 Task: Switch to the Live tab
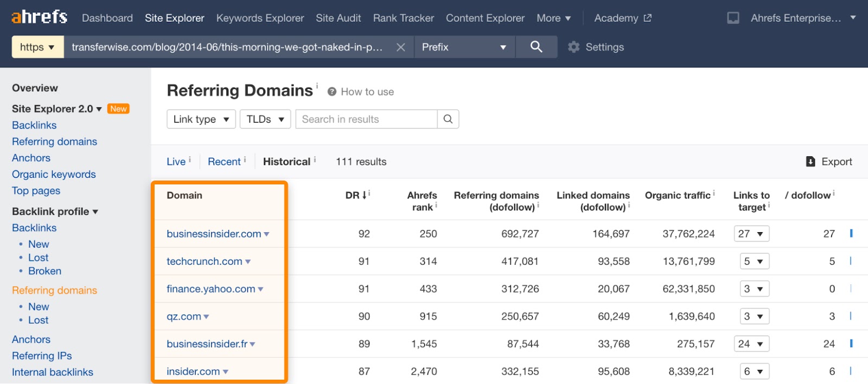pos(176,162)
